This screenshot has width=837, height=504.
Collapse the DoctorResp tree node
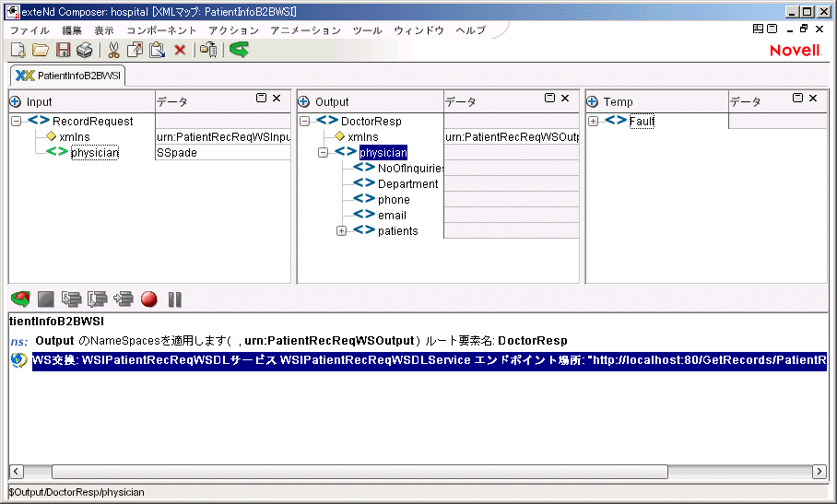(304, 121)
